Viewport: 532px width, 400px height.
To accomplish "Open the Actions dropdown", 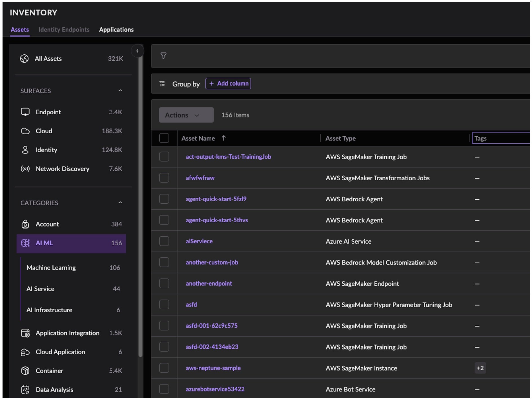I will (x=186, y=115).
